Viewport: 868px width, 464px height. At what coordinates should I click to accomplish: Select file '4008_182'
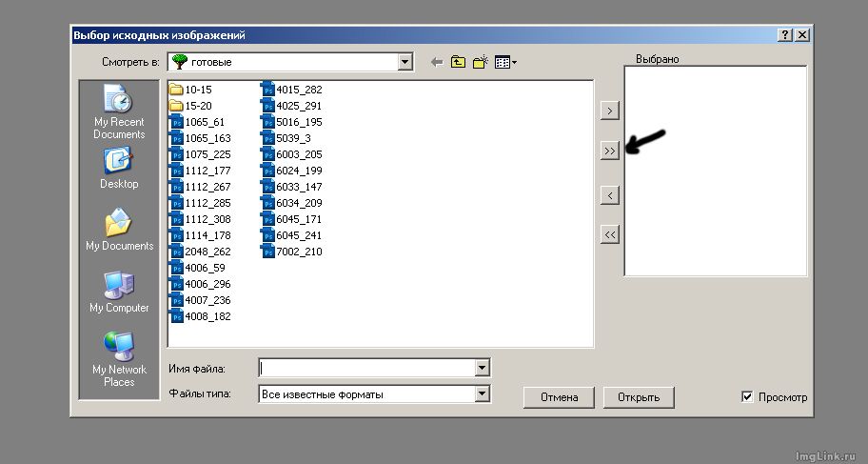point(201,316)
